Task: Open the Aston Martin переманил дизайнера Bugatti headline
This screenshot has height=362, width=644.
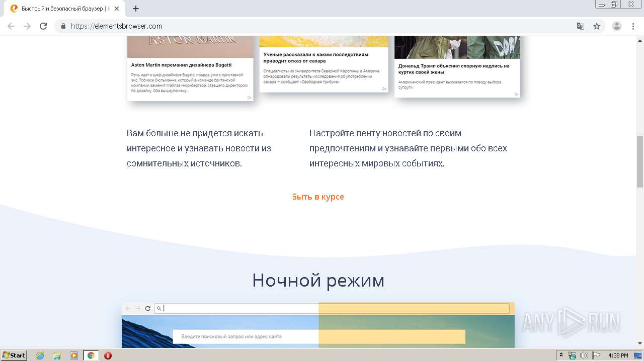Action: pos(181,65)
